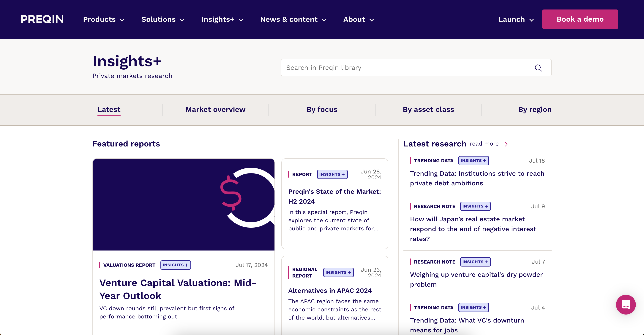Viewport: 644px width, 335px height.
Task: Open the Insights+ navigation dropdown
Action: (x=222, y=20)
